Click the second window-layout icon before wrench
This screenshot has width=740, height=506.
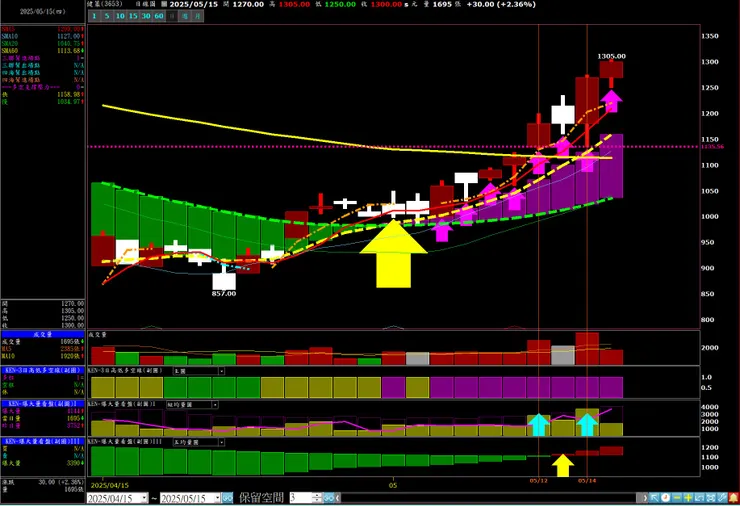tap(711, 498)
